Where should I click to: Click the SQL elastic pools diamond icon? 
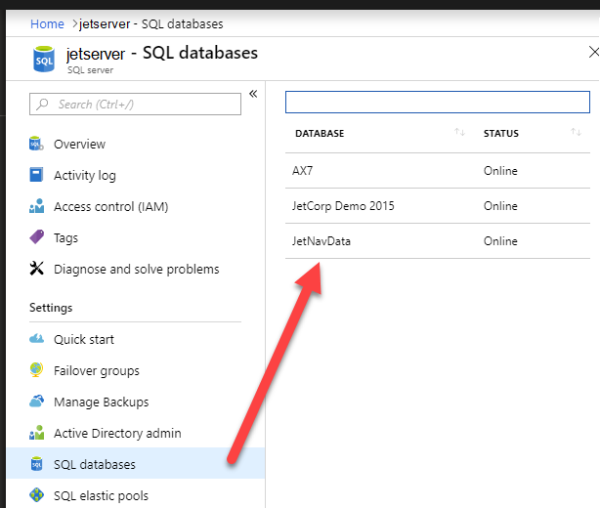(36, 495)
